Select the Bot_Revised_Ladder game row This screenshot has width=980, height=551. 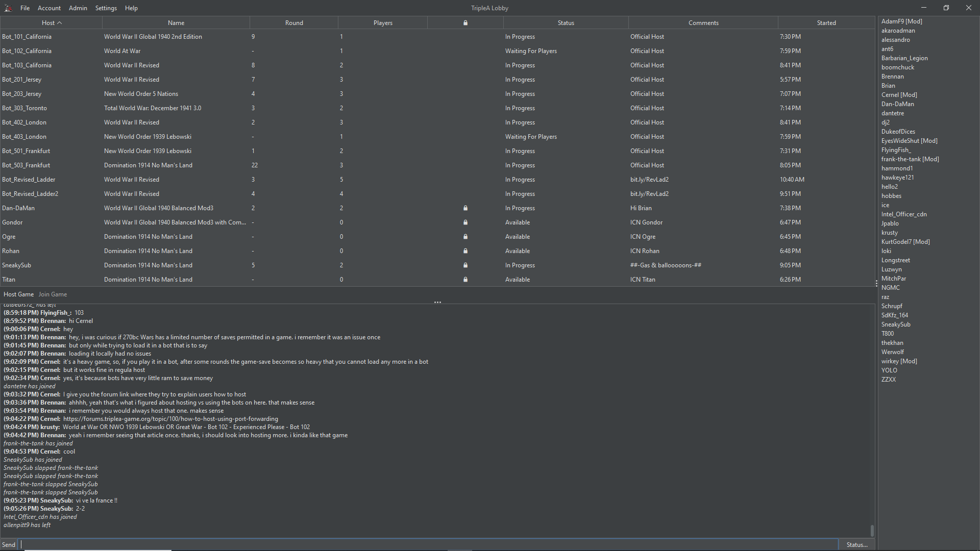[437, 180]
